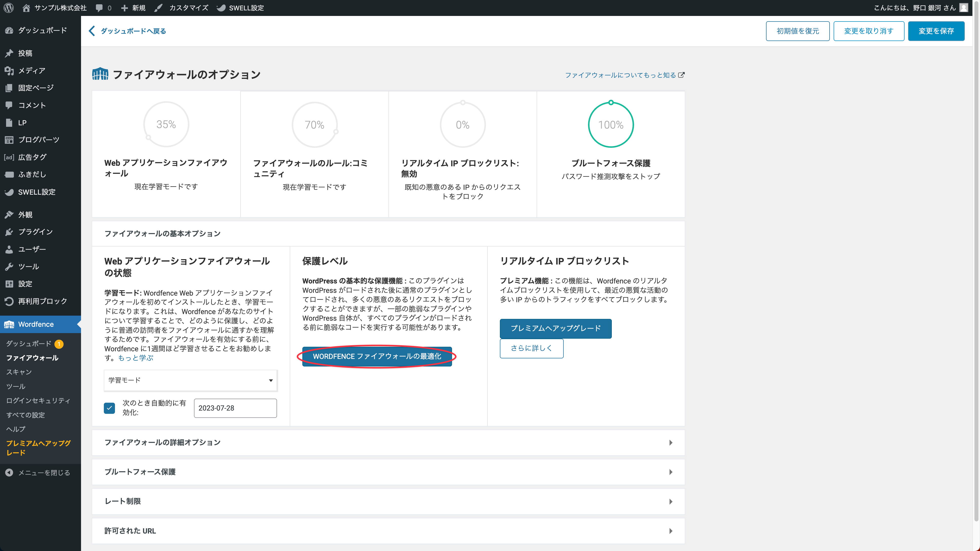
Task: Open the 学習モード firewall status dropdown
Action: [191, 380]
